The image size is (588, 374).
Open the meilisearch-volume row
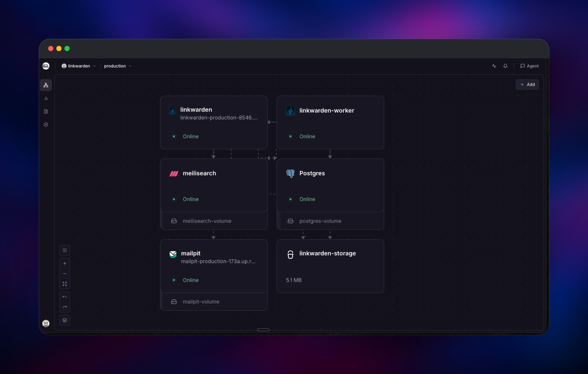(x=214, y=221)
